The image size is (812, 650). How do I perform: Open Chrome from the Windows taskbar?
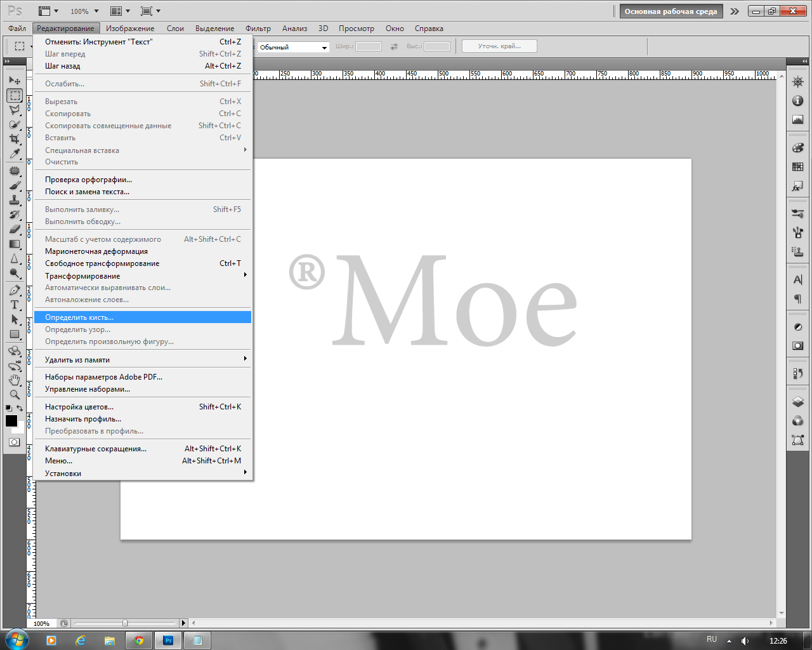pyautogui.click(x=139, y=640)
